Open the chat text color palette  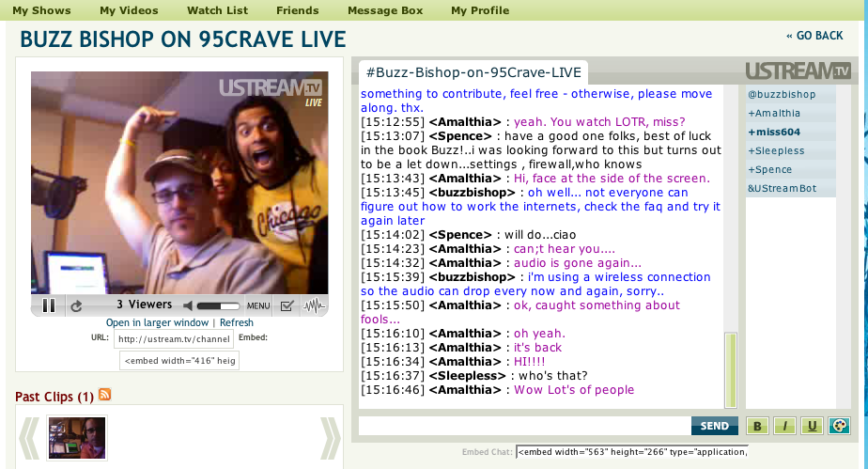(839, 426)
